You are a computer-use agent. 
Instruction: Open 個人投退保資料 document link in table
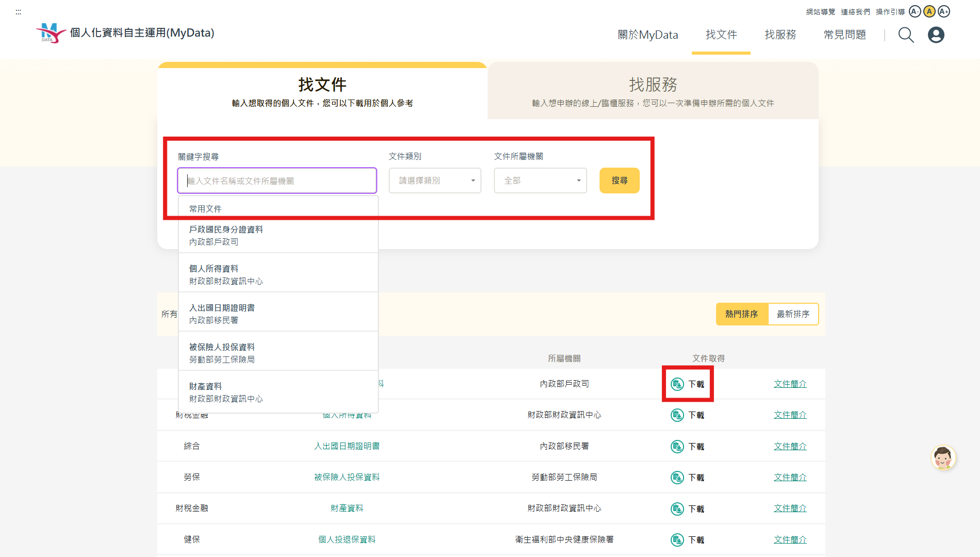coord(347,539)
